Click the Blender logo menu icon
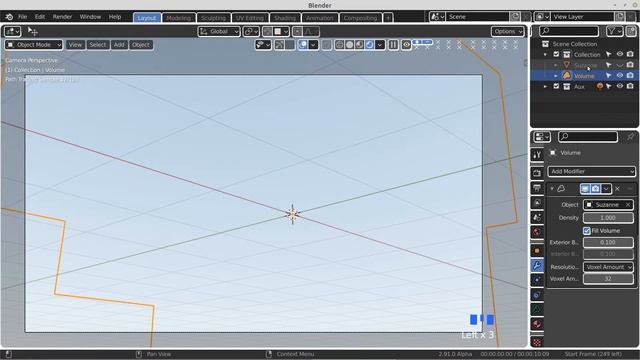The width and height of the screenshot is (640, 360). point(9,17)
